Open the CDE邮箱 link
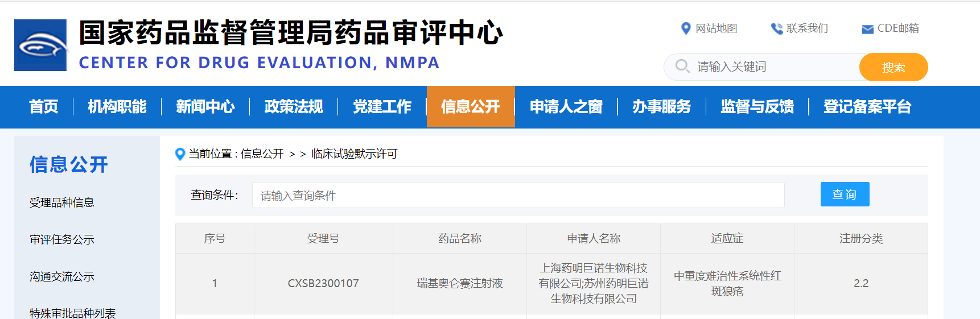The height and width of the screenshot is (319, 980). tap(898, 28)
